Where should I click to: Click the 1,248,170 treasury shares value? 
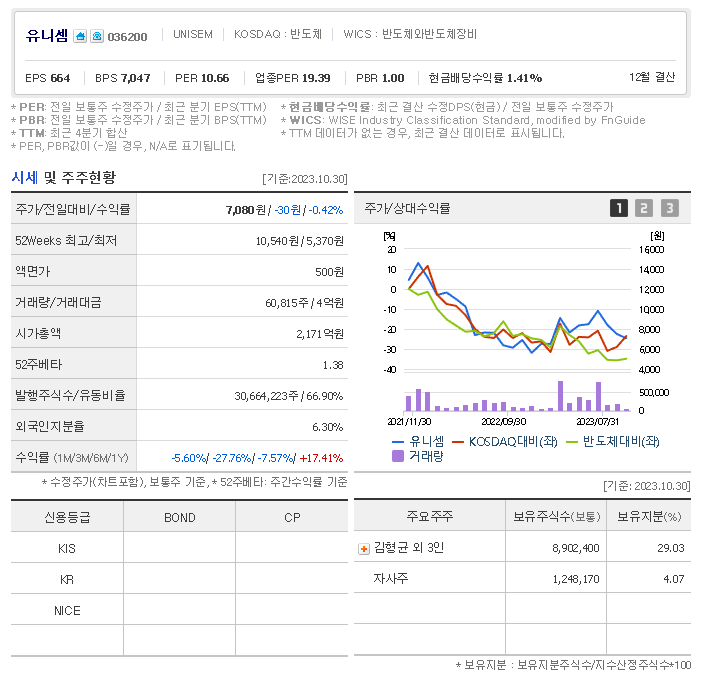click(576, 580)
